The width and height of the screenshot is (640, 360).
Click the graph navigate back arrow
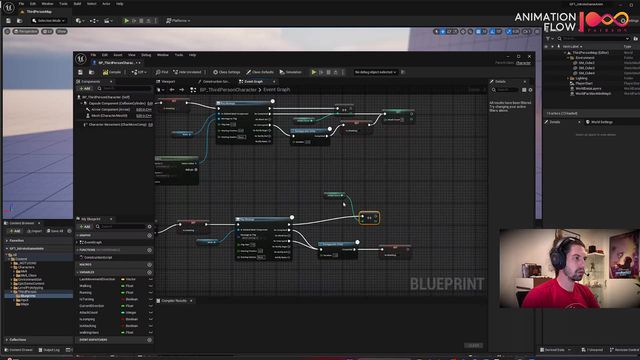point(172,90)
